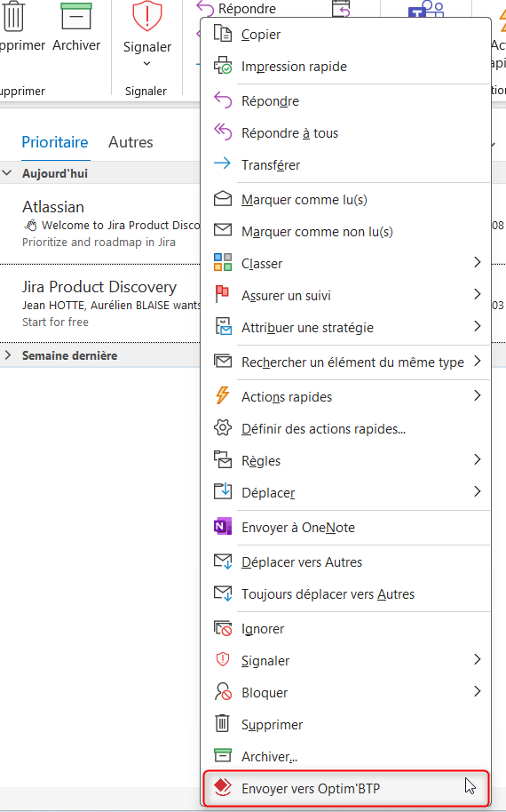This screenshot has width=506, height=812.
Task: Click the Répondre à tous double-arrow icon
Action: [223, 132]
